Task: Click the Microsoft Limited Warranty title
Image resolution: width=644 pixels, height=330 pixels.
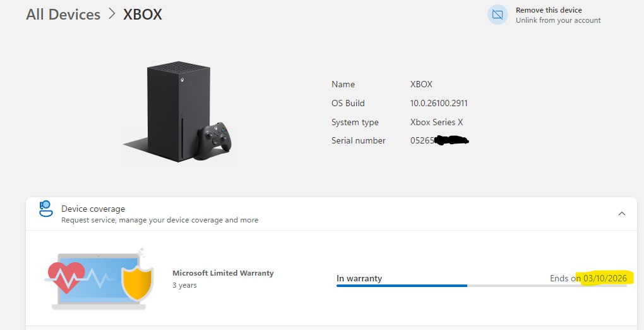Action: coord(223,273)
